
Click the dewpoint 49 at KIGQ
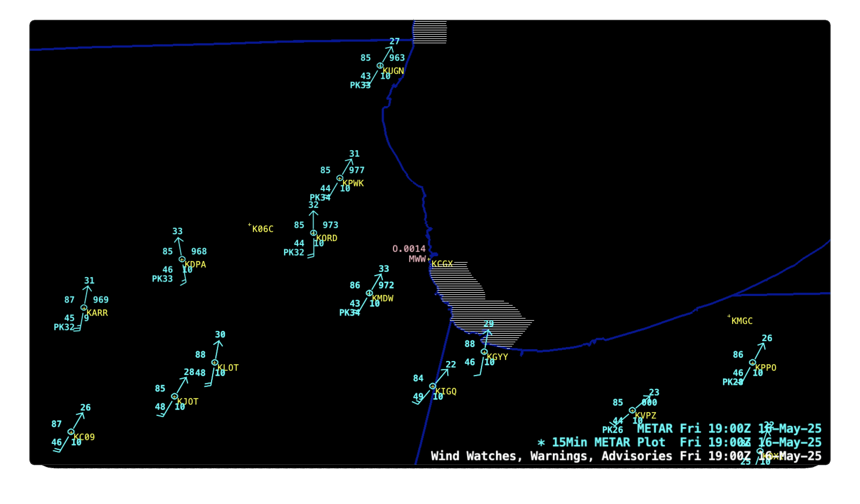418,397
